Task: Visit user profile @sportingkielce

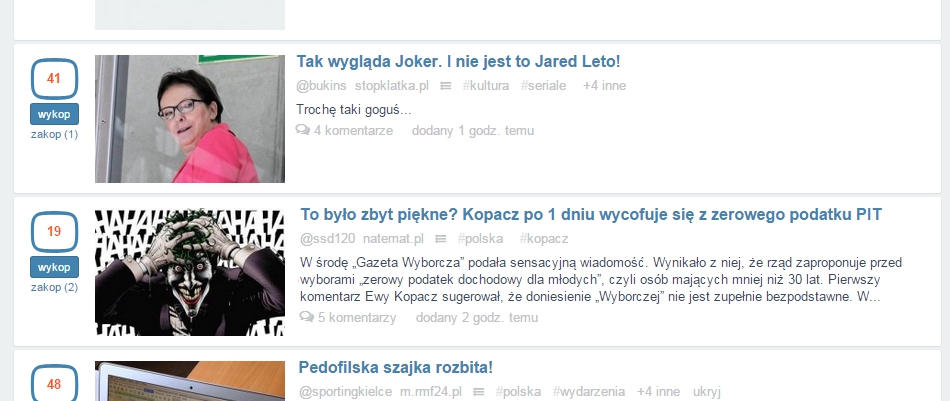Action: [345, 392]
